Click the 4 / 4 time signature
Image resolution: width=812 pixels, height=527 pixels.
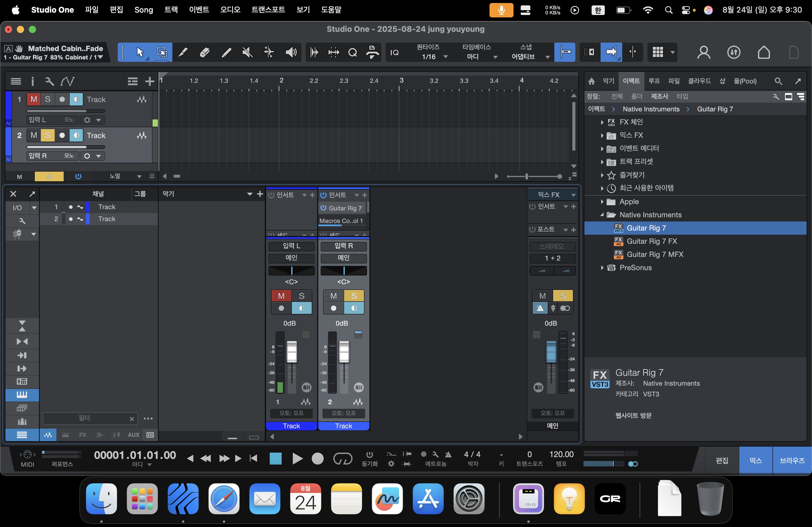tap(472, 454)
